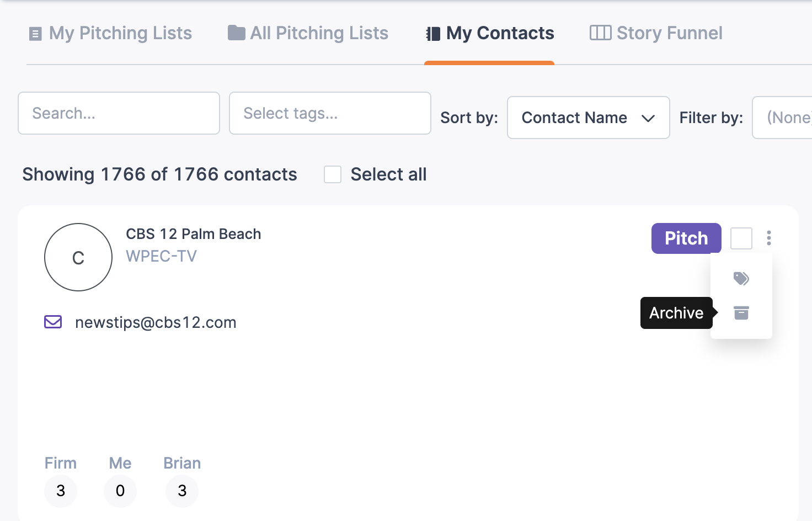Click the purple Pitch button
Viewport: 812px width, 521px height.
tap(686, 238)
